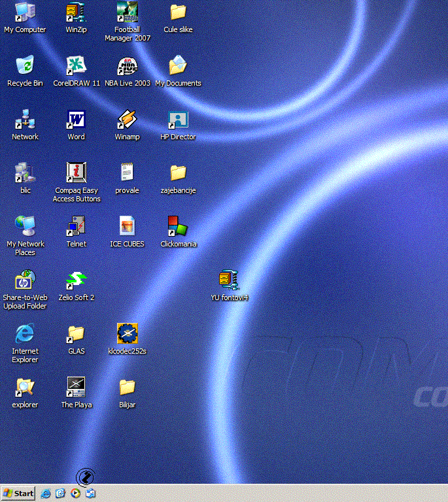This screenshot has height=502, width=448.
Task: Open the Zelio Soft 2 shortcut
Action: (76, 280)
